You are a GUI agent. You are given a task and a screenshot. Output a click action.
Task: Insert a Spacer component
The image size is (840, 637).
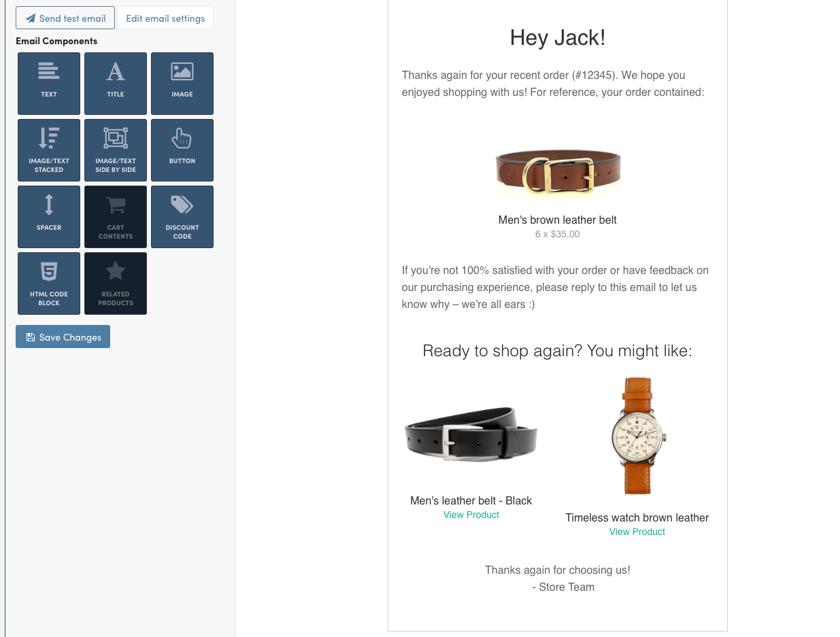(49, 217)
